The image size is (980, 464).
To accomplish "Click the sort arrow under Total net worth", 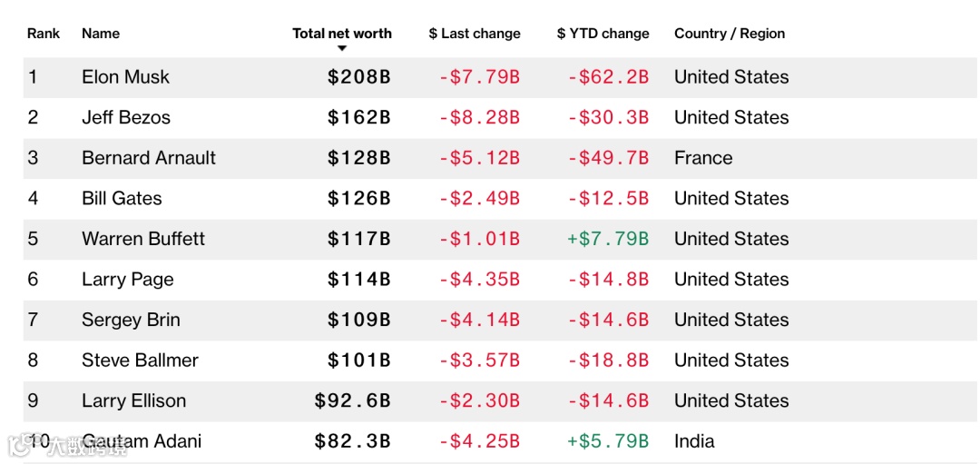I will [342, 48].
